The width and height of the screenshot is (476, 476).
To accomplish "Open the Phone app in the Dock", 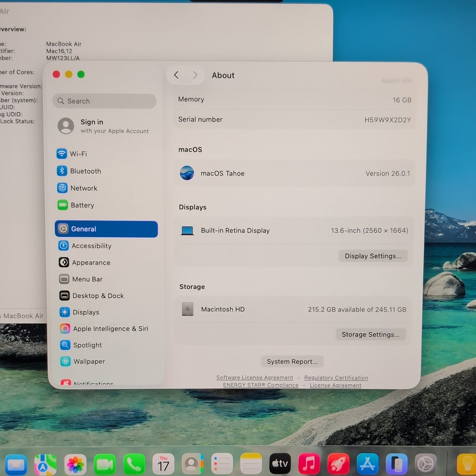I will pos(134,464).
